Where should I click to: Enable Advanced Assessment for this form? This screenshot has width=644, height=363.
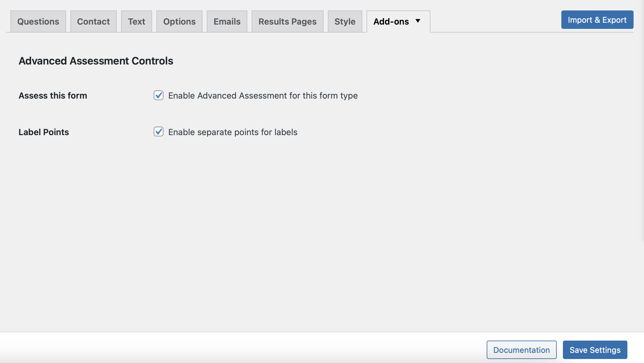[158, 95]
